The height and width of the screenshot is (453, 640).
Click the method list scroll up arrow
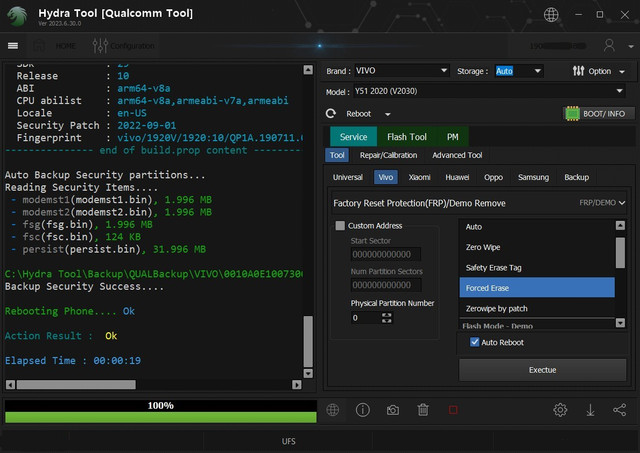click(620, 225)
